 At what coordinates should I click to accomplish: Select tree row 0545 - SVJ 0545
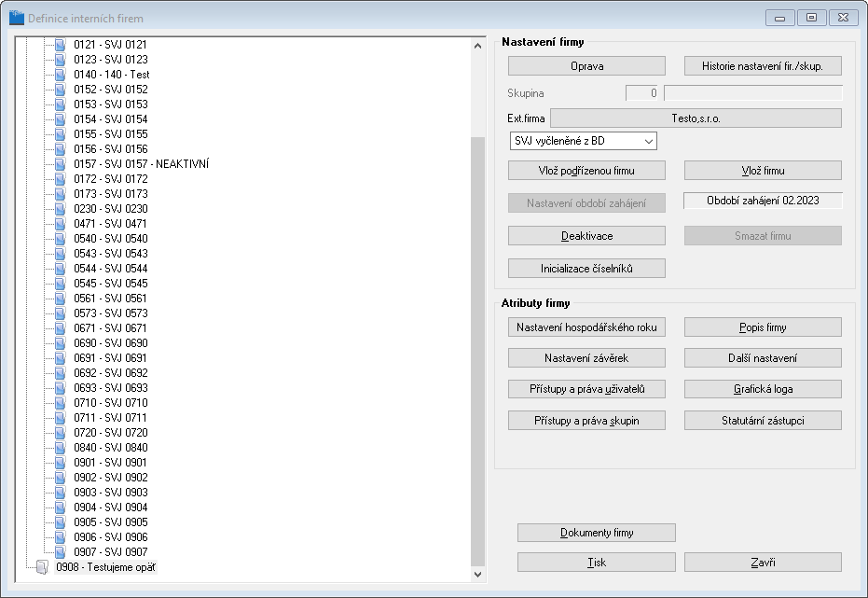pos(111,284)
